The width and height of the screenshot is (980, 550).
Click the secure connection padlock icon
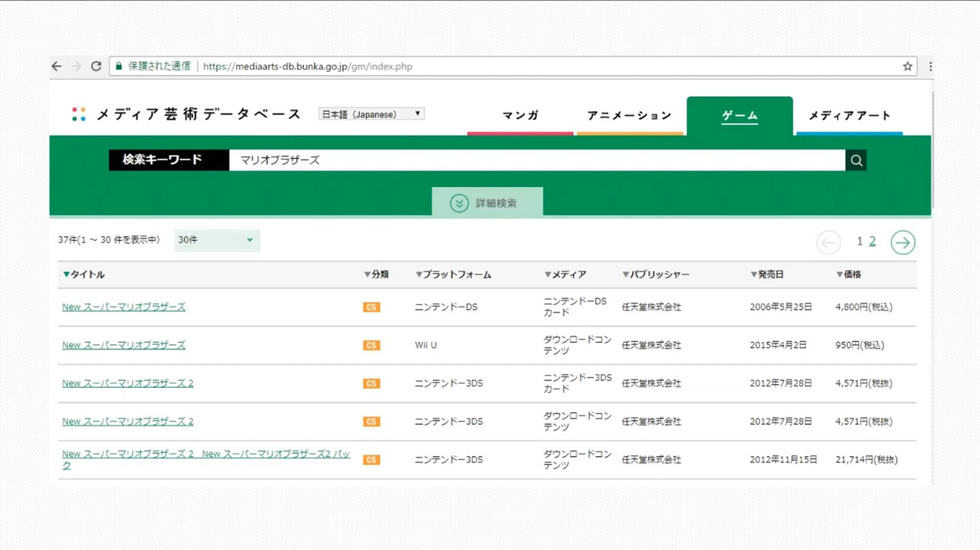(119, 66)
